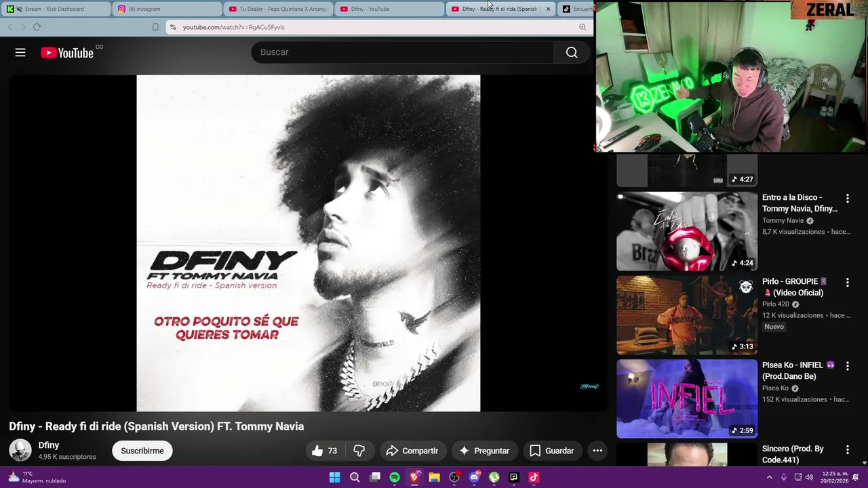Viewport: 868px width, 488px height.
Task: Visit Pisea Ko channel name
Action: [x=775, y=388]
